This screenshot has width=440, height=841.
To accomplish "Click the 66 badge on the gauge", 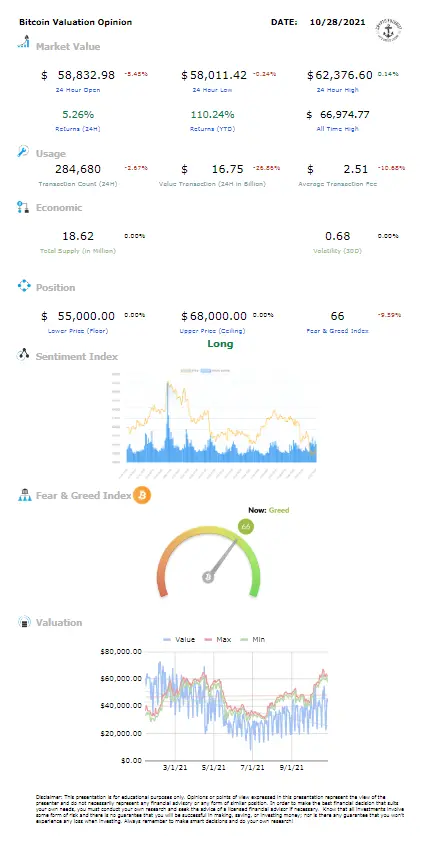I will 246,527.
